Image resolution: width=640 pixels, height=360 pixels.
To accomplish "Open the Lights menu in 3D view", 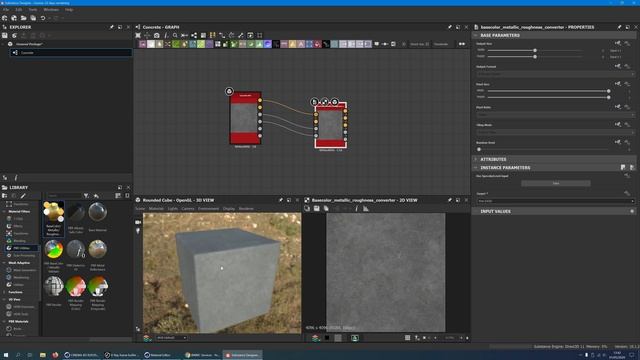I will click(x=173, y=209).
